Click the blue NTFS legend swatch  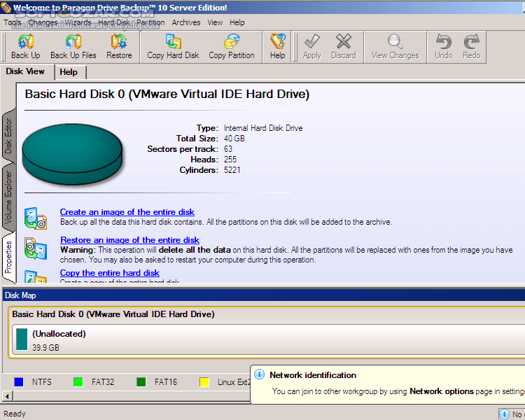pyautogui.click(x=19, y=381)
